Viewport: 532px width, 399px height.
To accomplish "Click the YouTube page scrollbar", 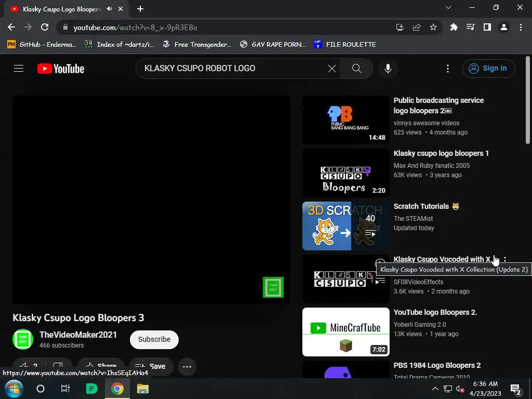I will click(528, 100).
